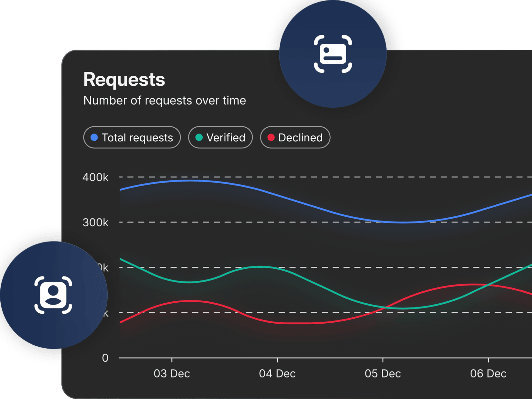This screenshot has width=532, height=399.
Task: Click the 'Number of requests over time' subtitle
Action: 165,101
